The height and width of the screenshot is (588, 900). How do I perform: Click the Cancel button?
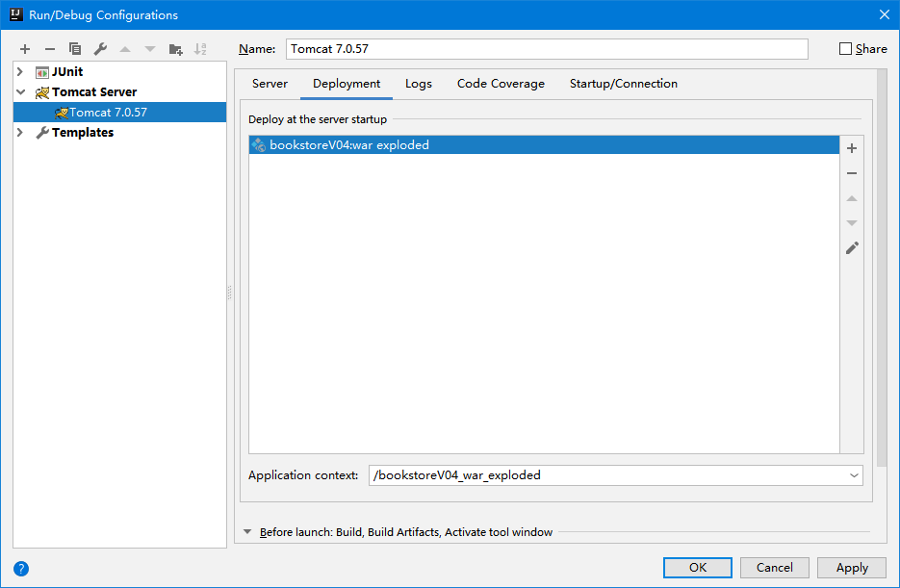click(774, 568)
